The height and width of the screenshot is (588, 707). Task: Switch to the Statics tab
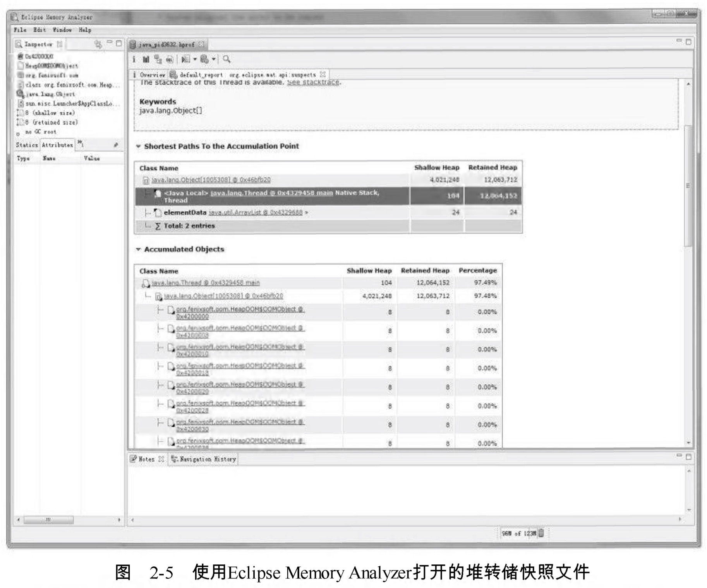pyautogui.click(x=27, y=145)
